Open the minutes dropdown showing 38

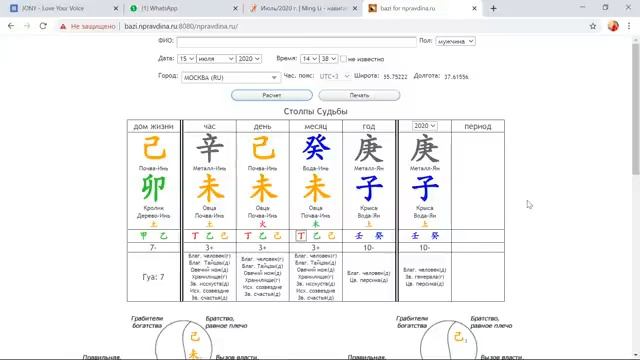point(328,59)
